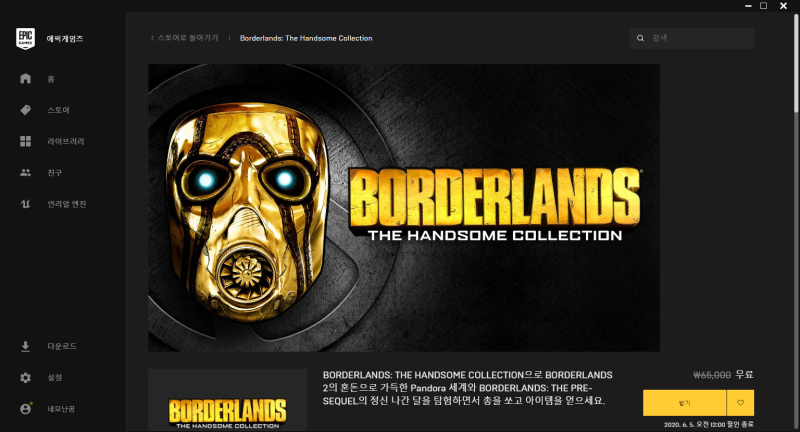Select the 언리얼 엔진 menu label

click(67, 204)
